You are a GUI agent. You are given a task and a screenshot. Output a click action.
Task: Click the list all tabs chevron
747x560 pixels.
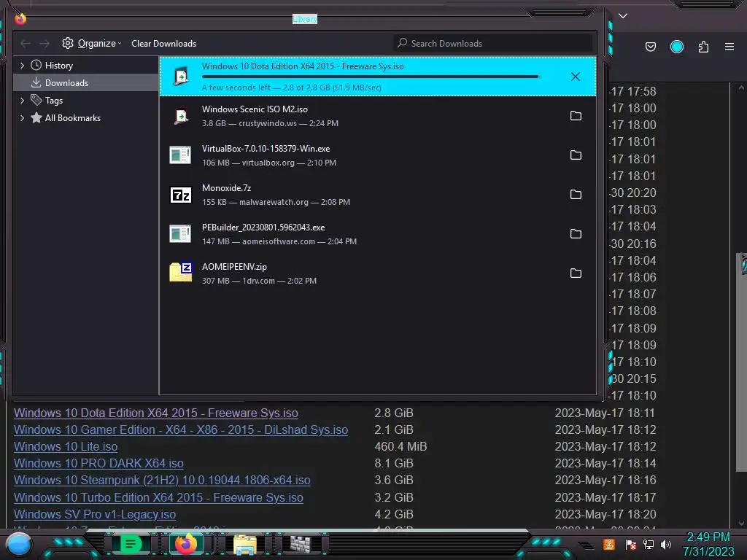pyautogui.click(x=623, y=16)
